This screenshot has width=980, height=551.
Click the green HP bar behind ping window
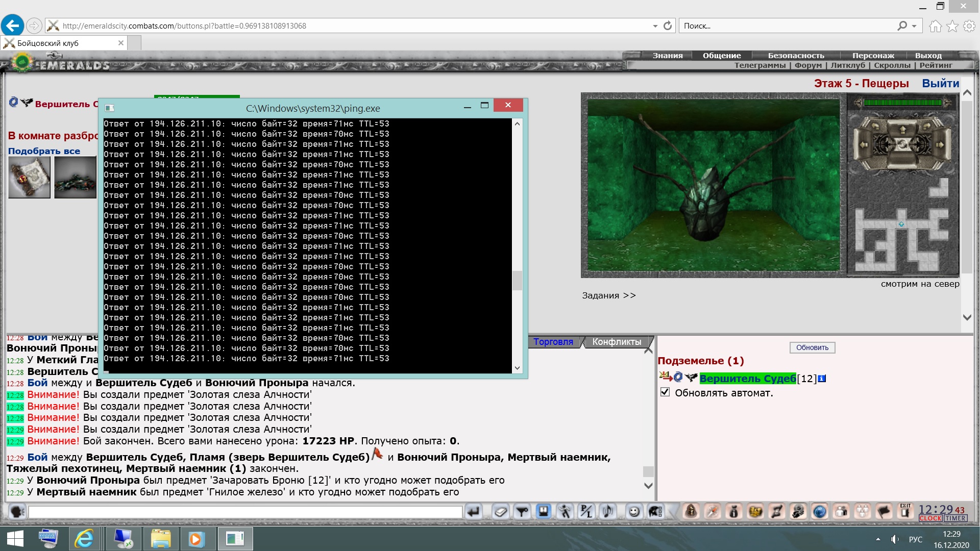tap(197, 96)
